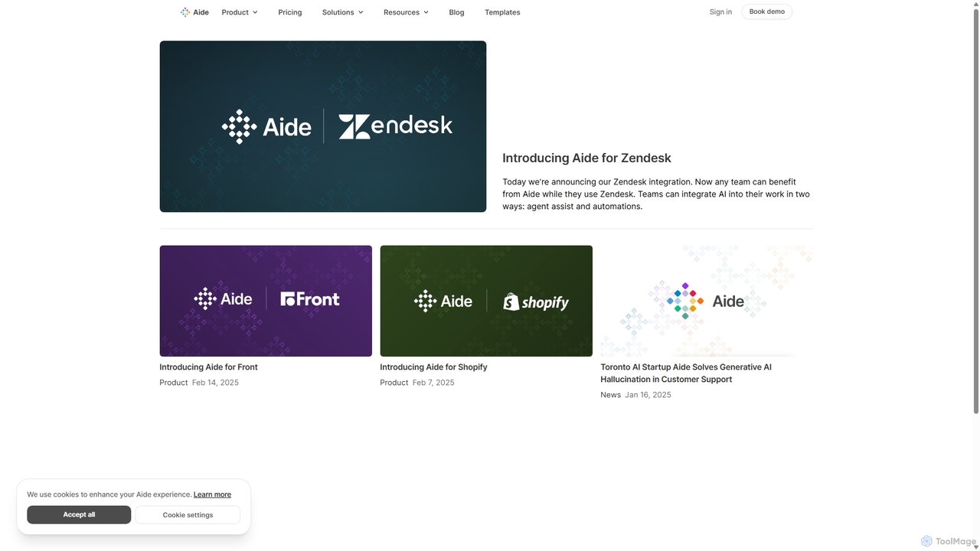980x551 pixels.
Task: Open the Aide Zendesk featured image
Action: pos(323,126)
